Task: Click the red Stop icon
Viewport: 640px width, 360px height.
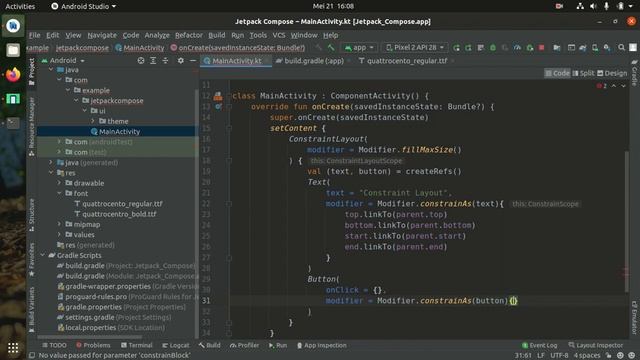Action: pyautogui.click(x=542, y=48)
